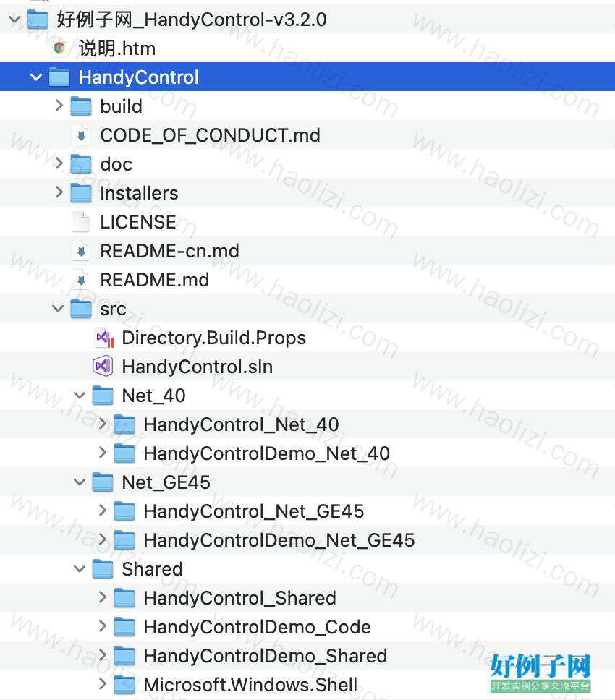The width and height of the screenshot is (615, 700).
Task: Click the Microsoft.Windows.Shell folder icon
Action: (x=124, y=684)
